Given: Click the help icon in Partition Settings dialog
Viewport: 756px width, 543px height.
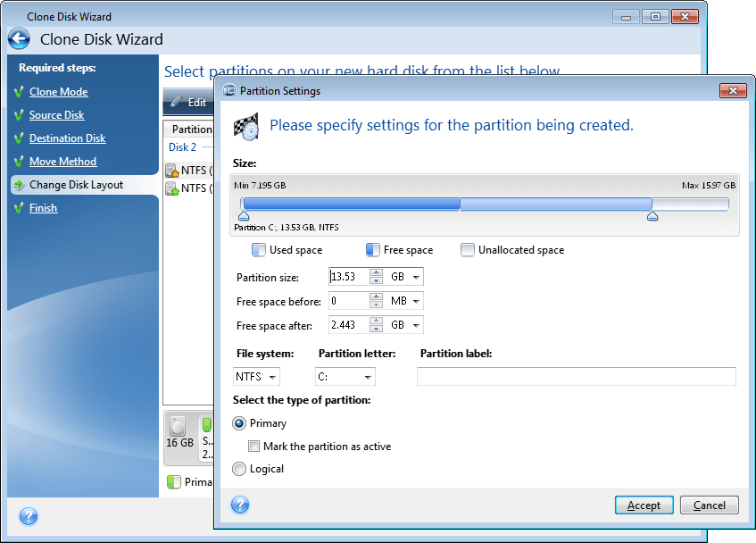Looking at the screenshot, I should [x=239, y=505].
